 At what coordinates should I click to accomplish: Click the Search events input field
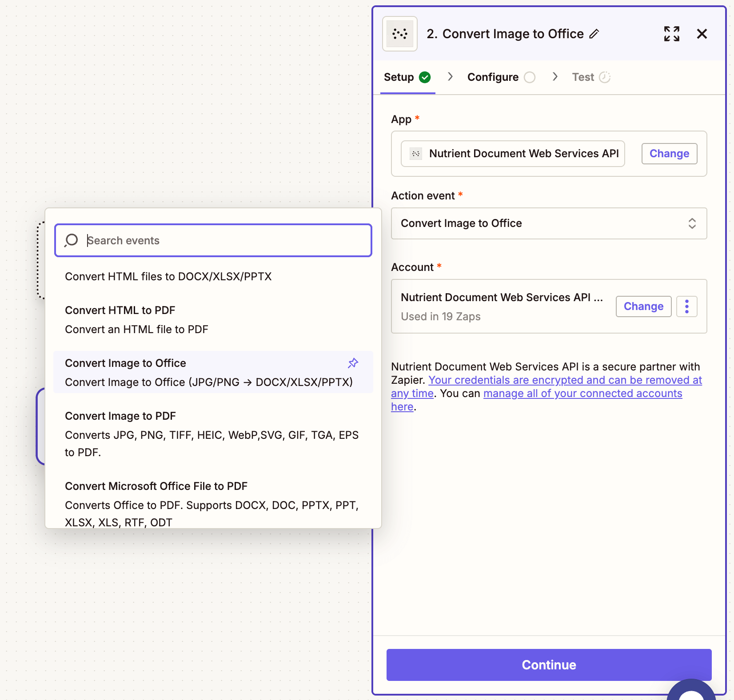(x=213, y=240)
